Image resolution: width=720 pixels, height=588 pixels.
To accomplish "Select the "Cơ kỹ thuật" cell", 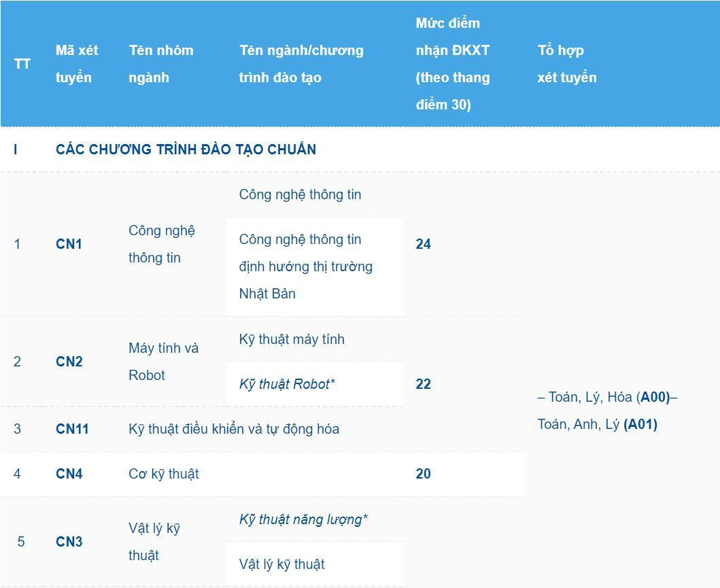I will click(163, 474).
